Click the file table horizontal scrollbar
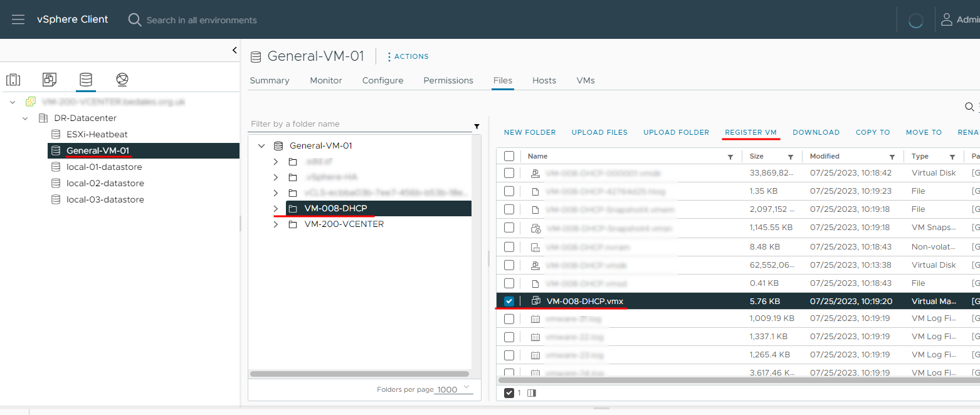The width and height of the screenshot is (980, 415). (739, 380)
